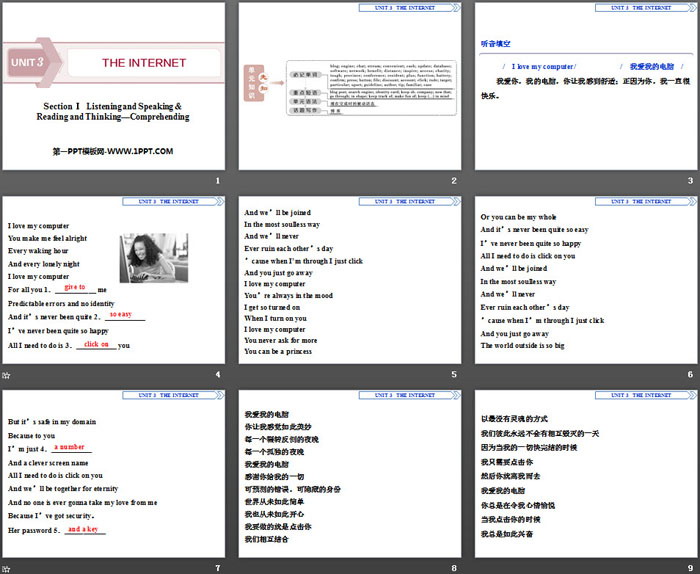This screenshot has width=700, height=574.
Task: Click the www.1ppt.com link text on slide 1
Action: pyautogui.click(x=112, y=151)
